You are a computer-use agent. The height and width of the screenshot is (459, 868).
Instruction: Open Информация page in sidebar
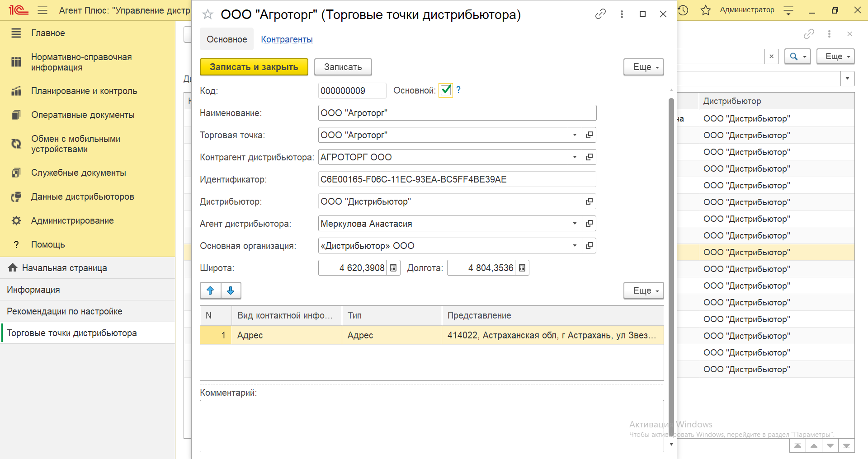pyautogui.click(x=88, y=290)
